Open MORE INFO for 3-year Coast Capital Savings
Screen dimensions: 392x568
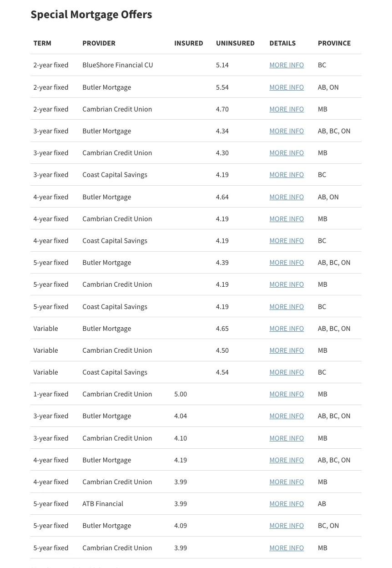pyautogui.click(x=286, y=175)
